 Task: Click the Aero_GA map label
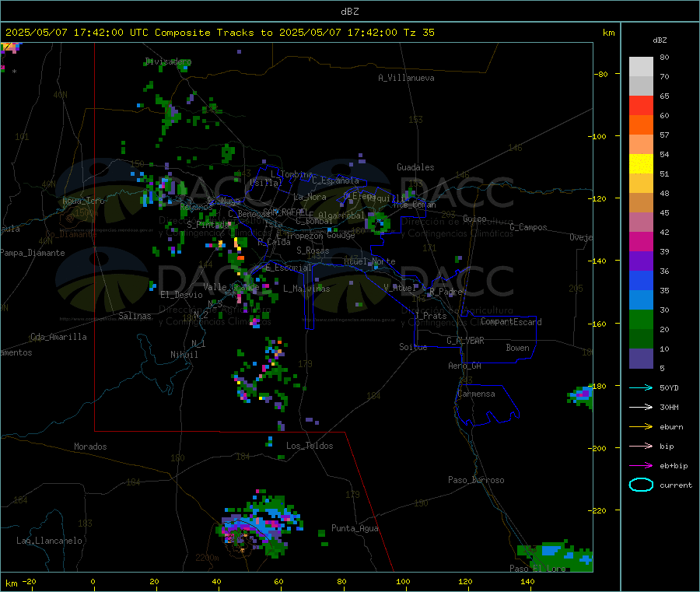click(x=465, y=366)
